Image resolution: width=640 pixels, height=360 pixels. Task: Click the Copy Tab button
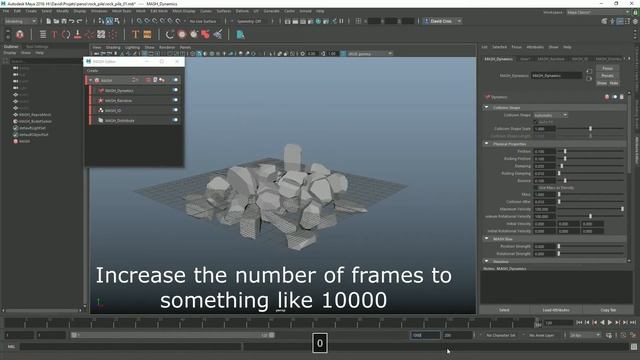coord(608,310)
